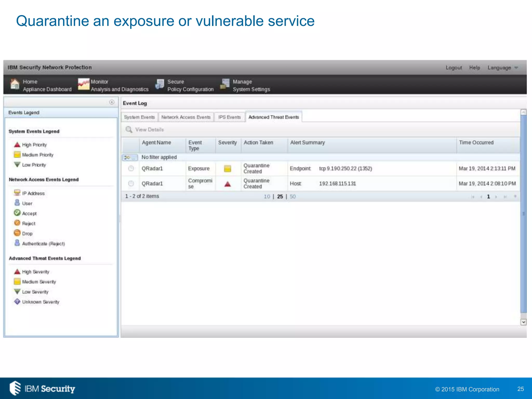Select the radio button for Exposure event row

click(x=131, y=168)
